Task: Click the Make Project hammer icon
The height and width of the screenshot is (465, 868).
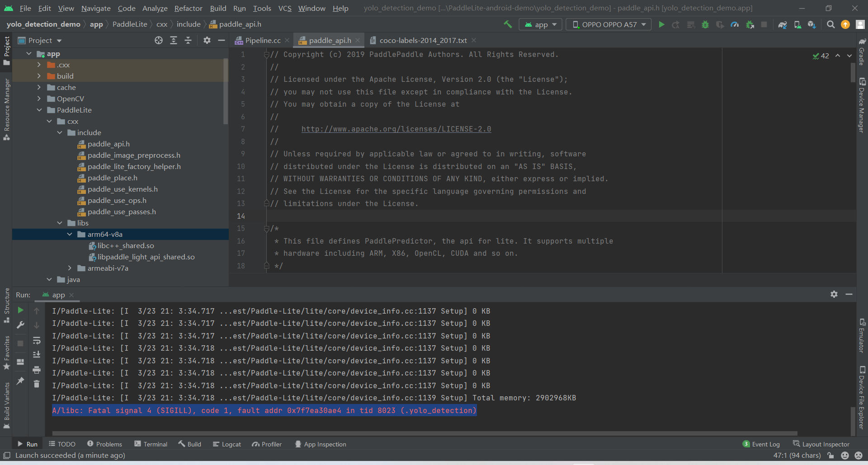Action: click(508, 24)
